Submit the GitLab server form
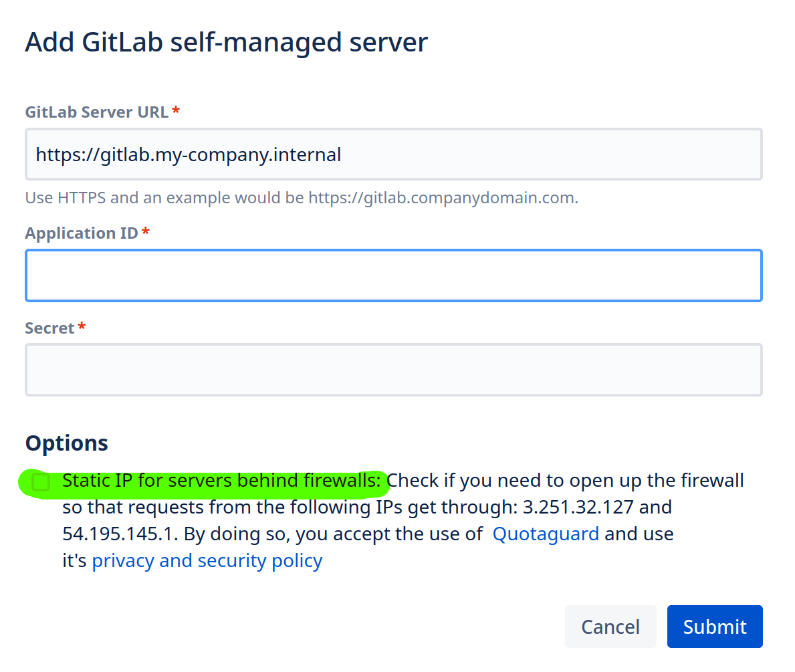The width and height of the screenshot is (795, 672). [x=714, y=627]
